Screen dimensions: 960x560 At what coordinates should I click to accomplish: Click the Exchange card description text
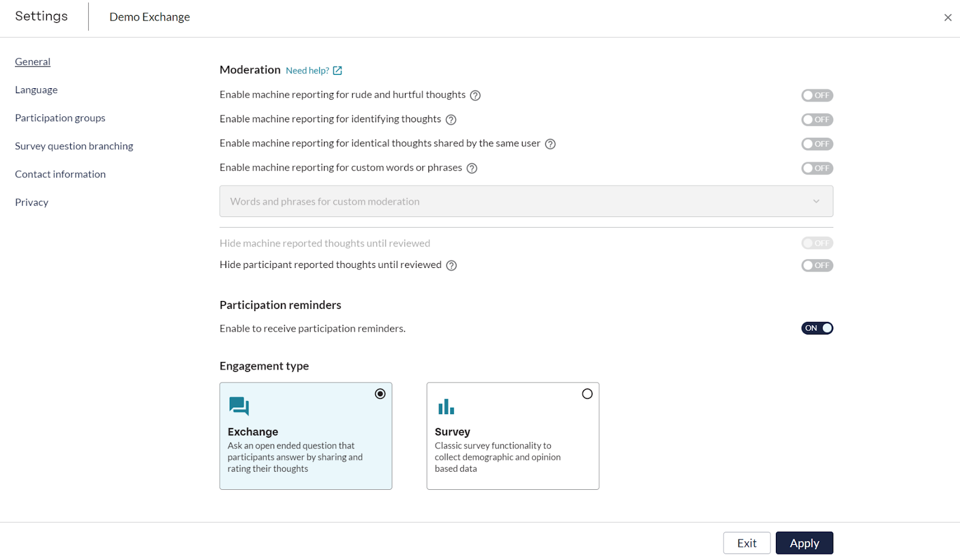[x=295, y=457]
